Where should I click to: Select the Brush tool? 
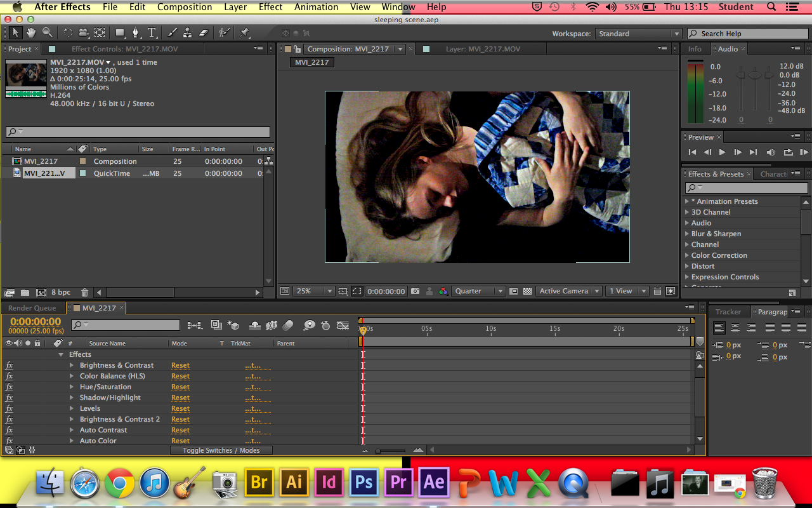pyautogui.click(x=172, y=32)
